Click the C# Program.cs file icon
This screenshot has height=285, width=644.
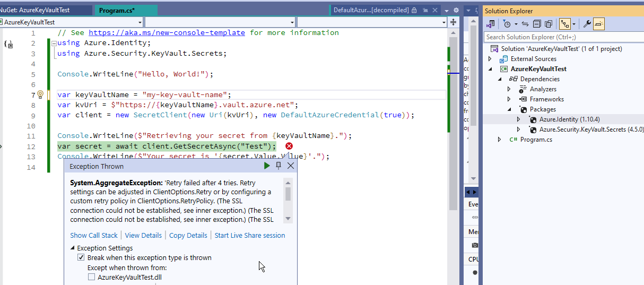pyautogui.click(x=514, y=140)
